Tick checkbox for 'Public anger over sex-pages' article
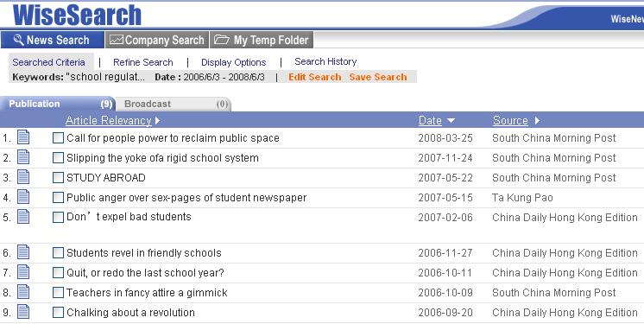 [59, 197]
